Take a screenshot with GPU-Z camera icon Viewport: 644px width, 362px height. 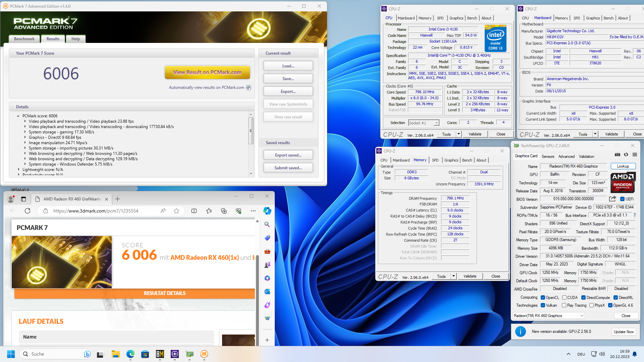coord(617,155)
